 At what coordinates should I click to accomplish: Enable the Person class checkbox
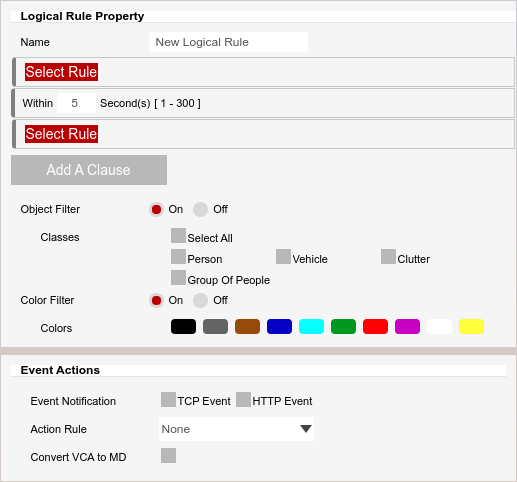178,257
